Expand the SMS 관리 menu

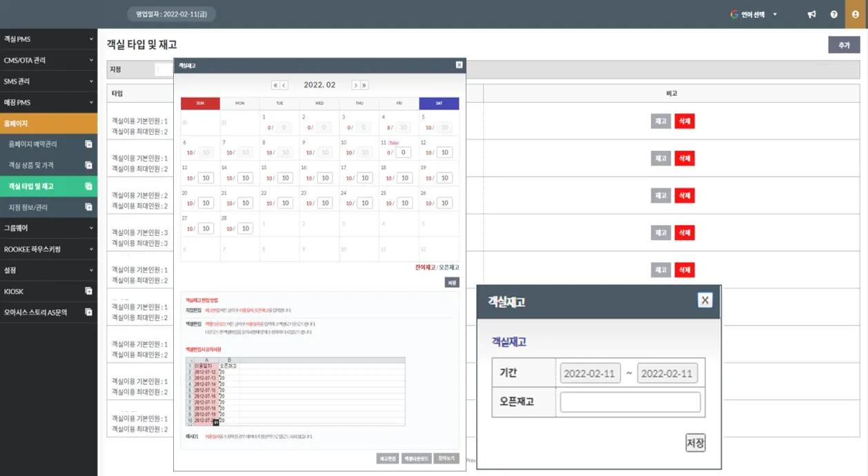click(x=48, y=81)
